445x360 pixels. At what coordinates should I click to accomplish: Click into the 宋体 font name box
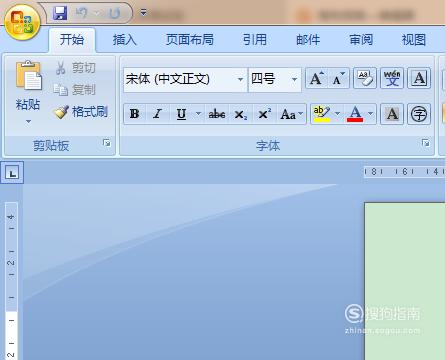click(x=179, y=79)
